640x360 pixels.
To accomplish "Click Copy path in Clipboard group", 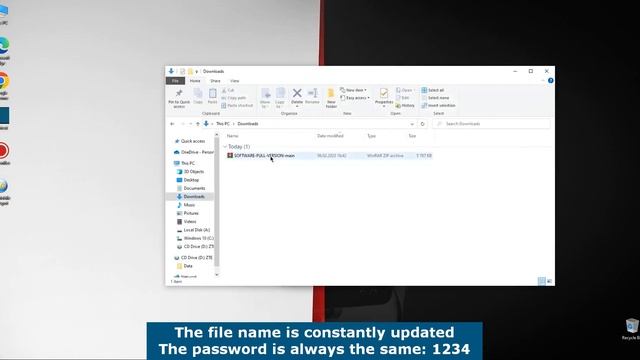I will coord(234,98).
